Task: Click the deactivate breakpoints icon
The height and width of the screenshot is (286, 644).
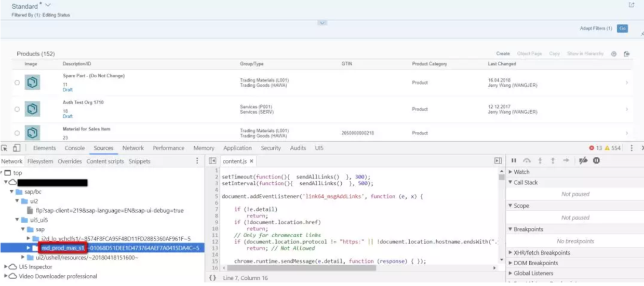Action: point(583,161)
